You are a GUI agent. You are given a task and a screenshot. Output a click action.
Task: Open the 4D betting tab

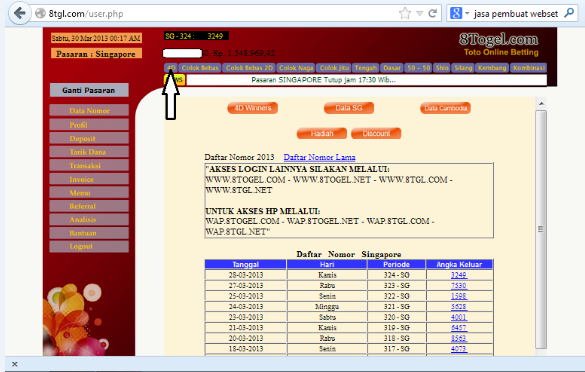tap(171, 68)
